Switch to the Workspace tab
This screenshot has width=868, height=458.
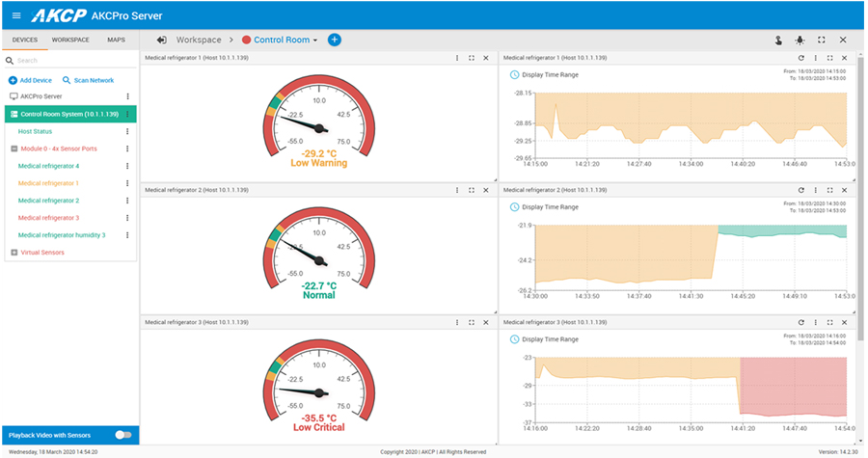[x=70, y=40]
